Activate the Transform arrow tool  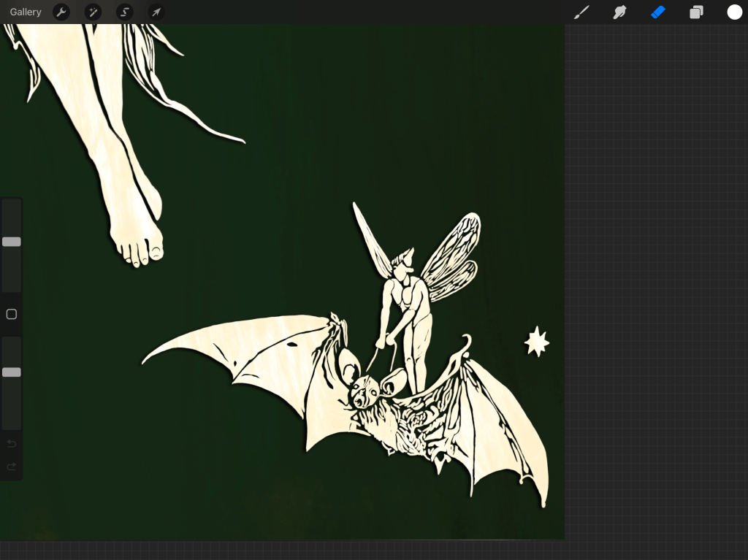click(x=156, y=12)
